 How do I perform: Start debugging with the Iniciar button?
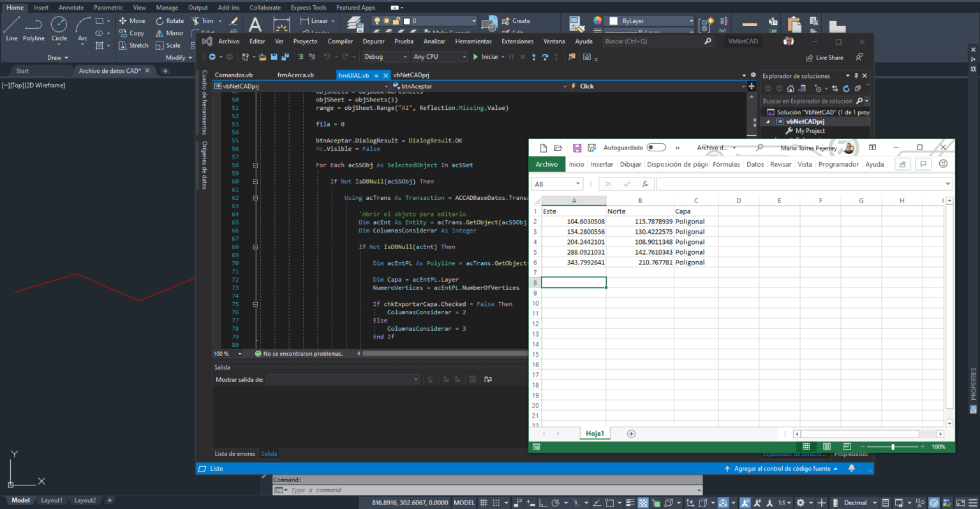486,56
